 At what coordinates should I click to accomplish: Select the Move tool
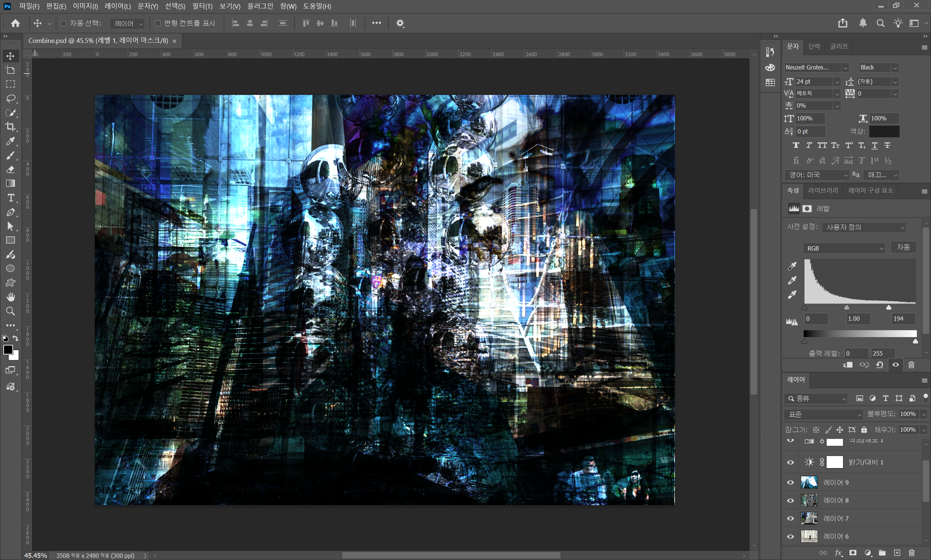click(11, 56)
